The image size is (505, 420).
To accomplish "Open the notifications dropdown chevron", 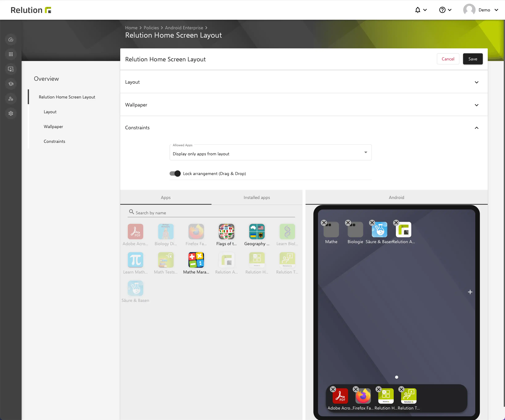I will click(x=425, y=10).
